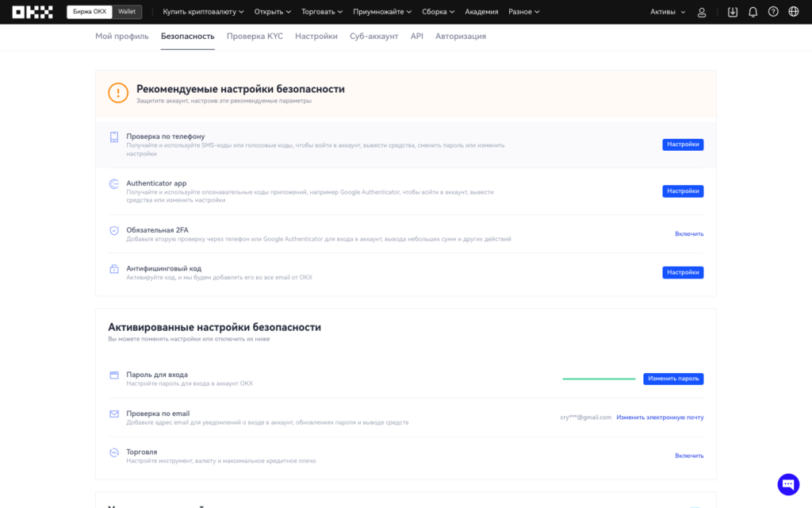Enable Торговля setting via Включить
The image size is (812, 508).
(689, 456)
